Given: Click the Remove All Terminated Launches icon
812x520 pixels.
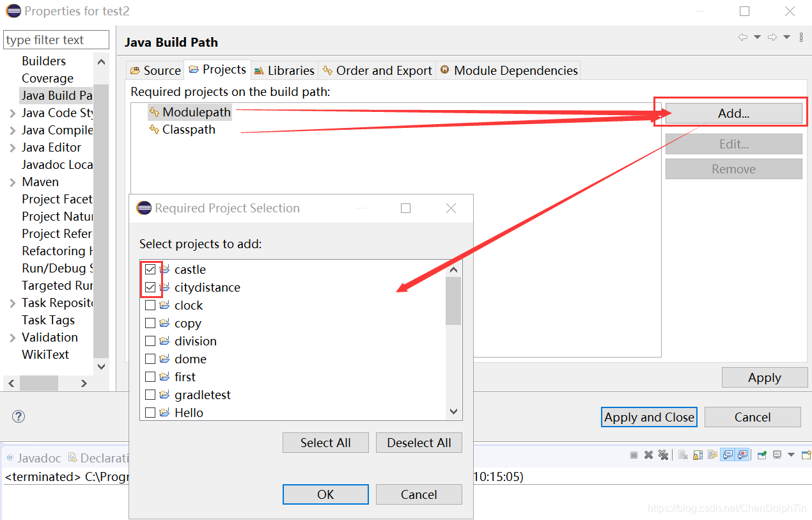Looking at the screenshot, I should pyautogui.click(x=663, y=454).
